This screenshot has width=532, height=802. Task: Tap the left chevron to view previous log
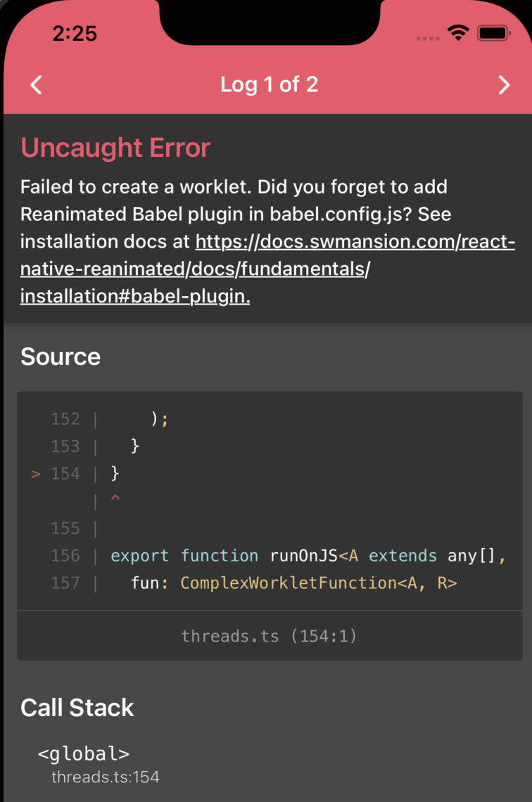click(x=36, y=84)
